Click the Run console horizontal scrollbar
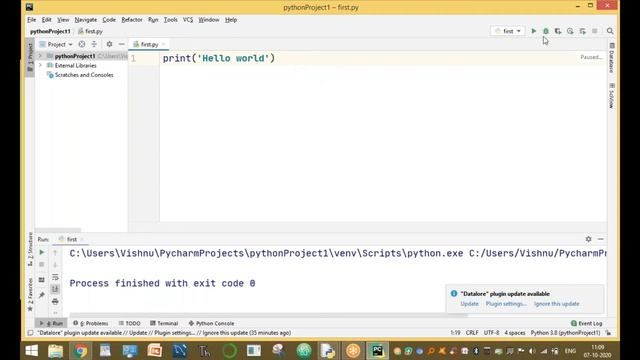Image resolution: width=640 pixels, height=360 pixels. [x=268, y=315]
